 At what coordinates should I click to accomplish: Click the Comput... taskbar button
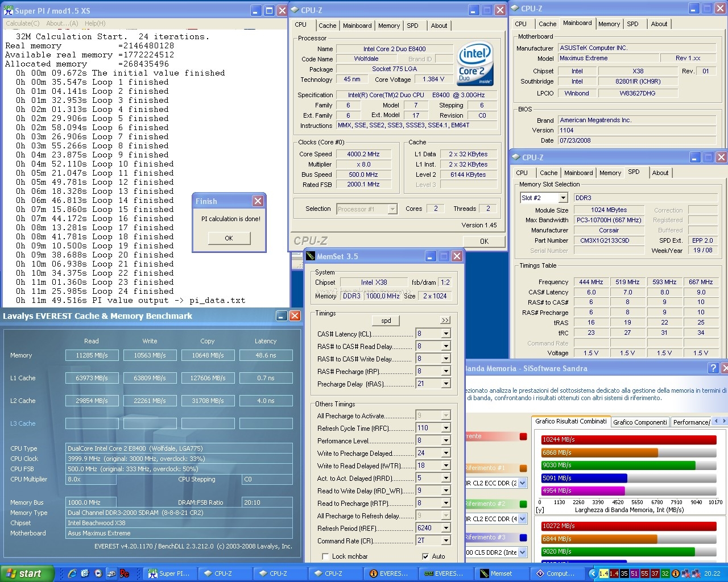[x=557, y=573]
